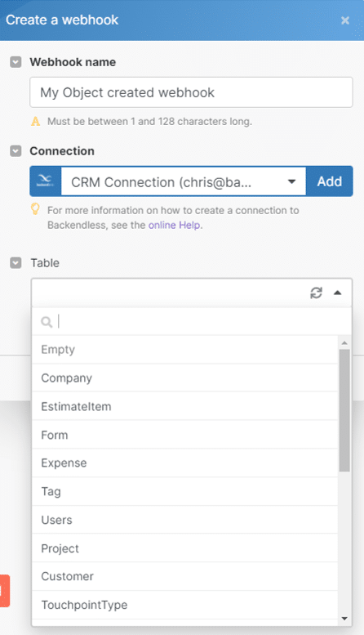Toggle the Connection field checkbox
Image resolution: width=364 pixels, height=635 pixels.
click(16, 151)
